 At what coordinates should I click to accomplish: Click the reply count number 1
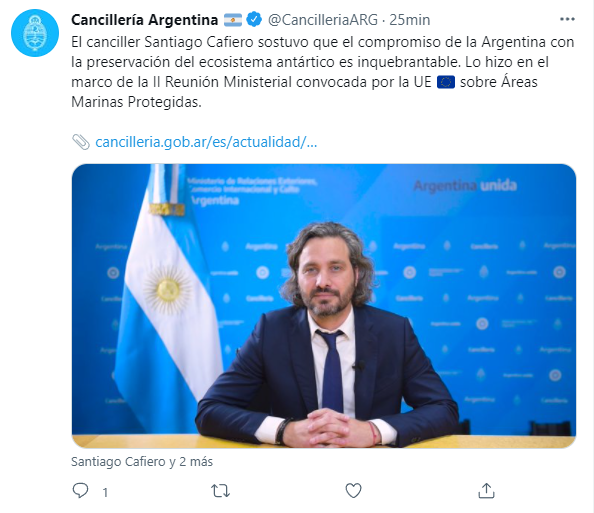tap(105, 492)
